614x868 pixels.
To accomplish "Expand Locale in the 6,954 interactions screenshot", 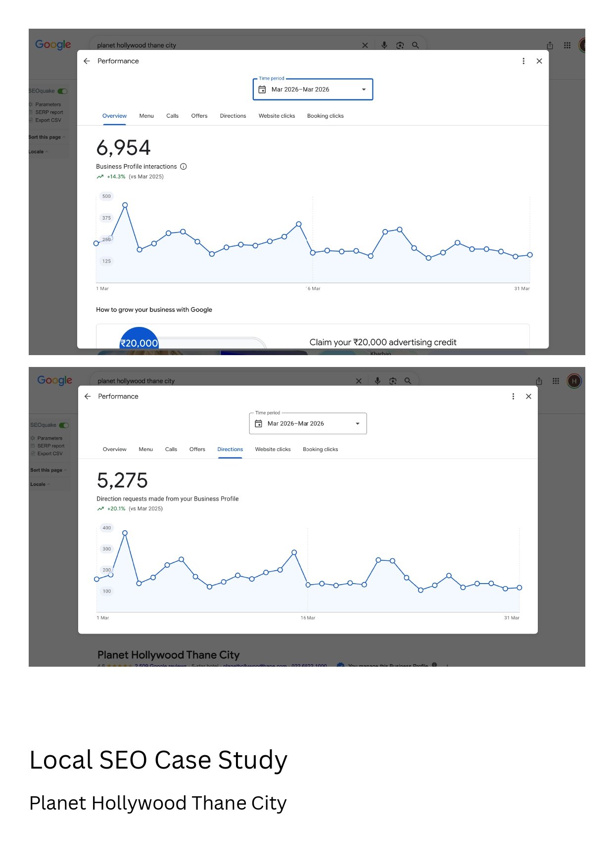I will coord(39,152).
